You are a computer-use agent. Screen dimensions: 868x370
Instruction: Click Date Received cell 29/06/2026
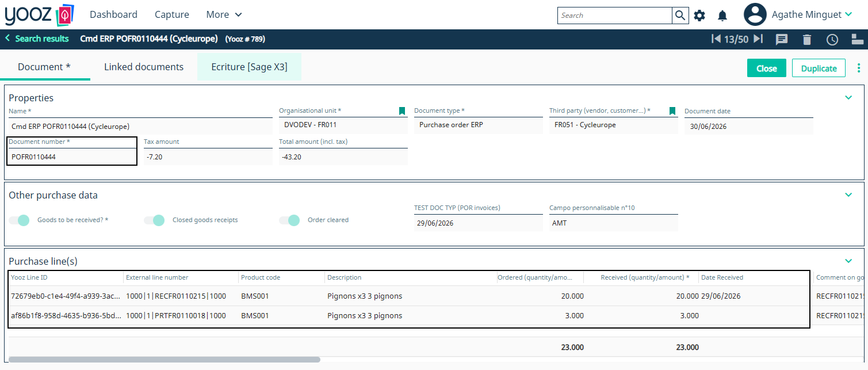click(x=756, y=296)
